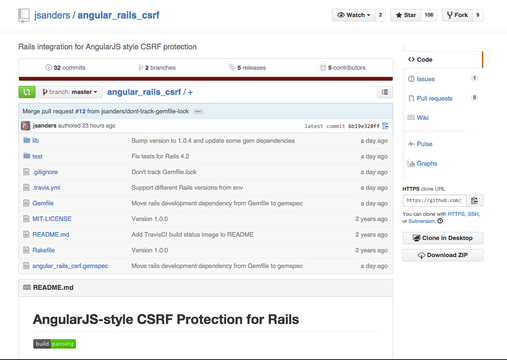Click the list view icon button

(x=385, y=92)
